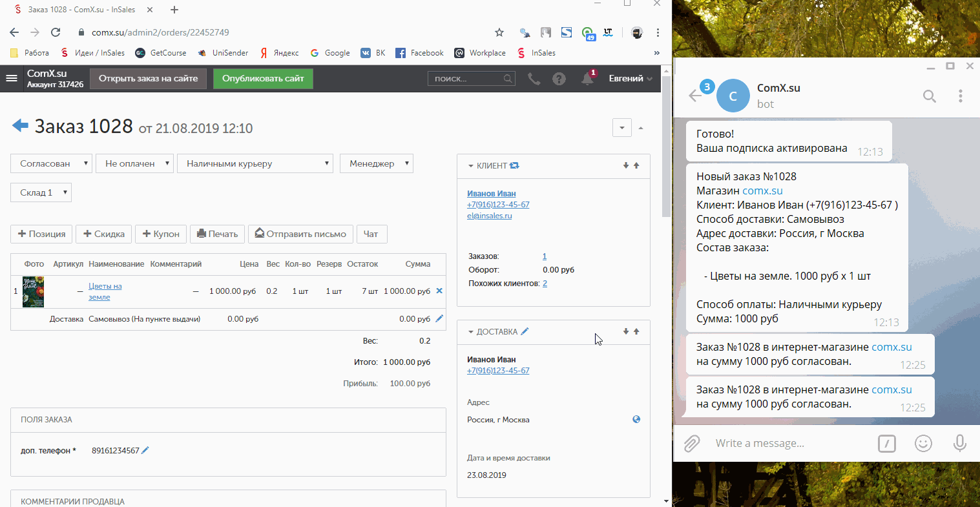The height and width of the screenshot is (507, 980).
Task: Click the green Опубликовать сайт button
Action: pos(263,78)
